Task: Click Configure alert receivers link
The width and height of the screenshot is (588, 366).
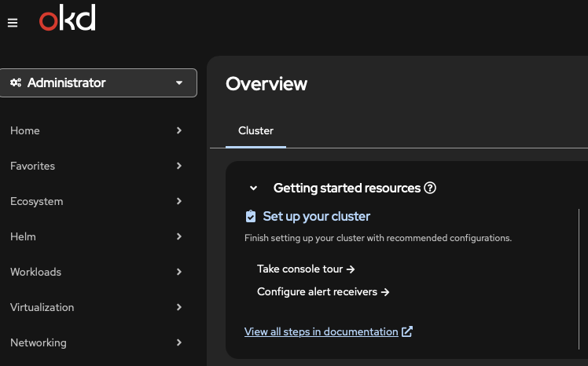Action: (323, 291)
